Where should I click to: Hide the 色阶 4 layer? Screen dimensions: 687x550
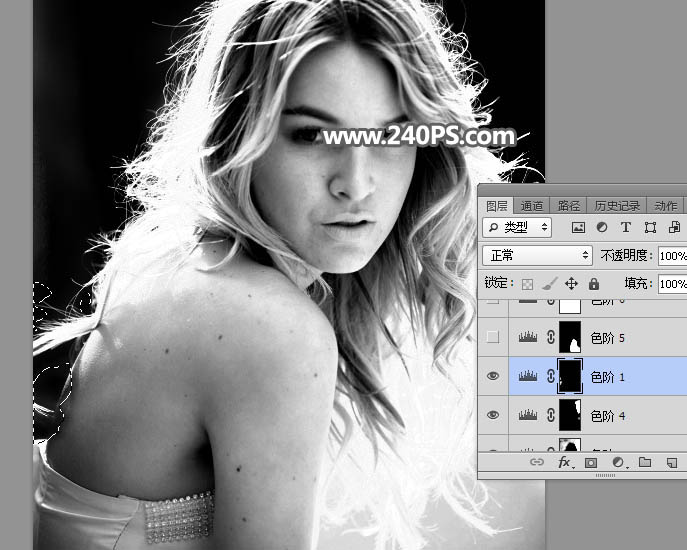[492, 415]
